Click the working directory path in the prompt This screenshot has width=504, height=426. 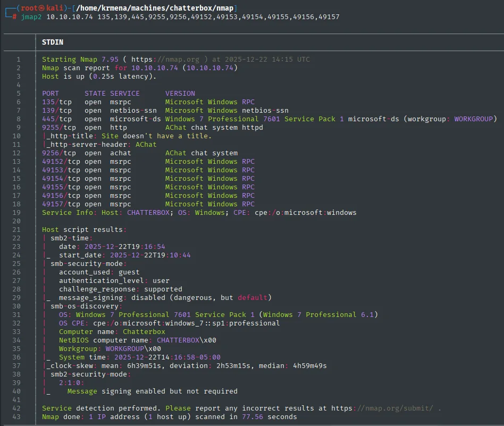point(155,8)
